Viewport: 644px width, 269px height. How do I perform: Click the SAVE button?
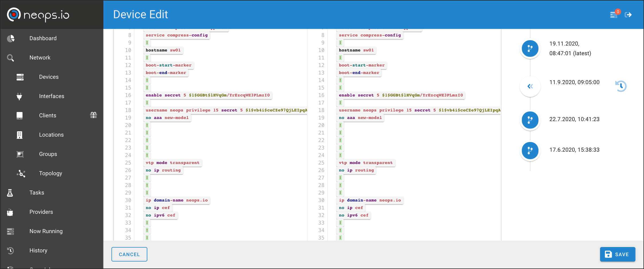617,254
